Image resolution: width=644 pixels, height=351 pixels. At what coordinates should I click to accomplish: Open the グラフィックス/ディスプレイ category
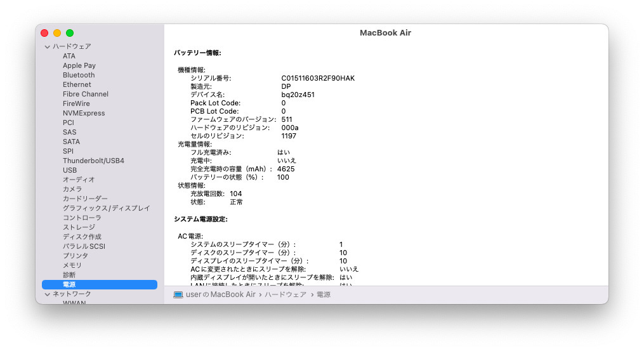(106, 208)
